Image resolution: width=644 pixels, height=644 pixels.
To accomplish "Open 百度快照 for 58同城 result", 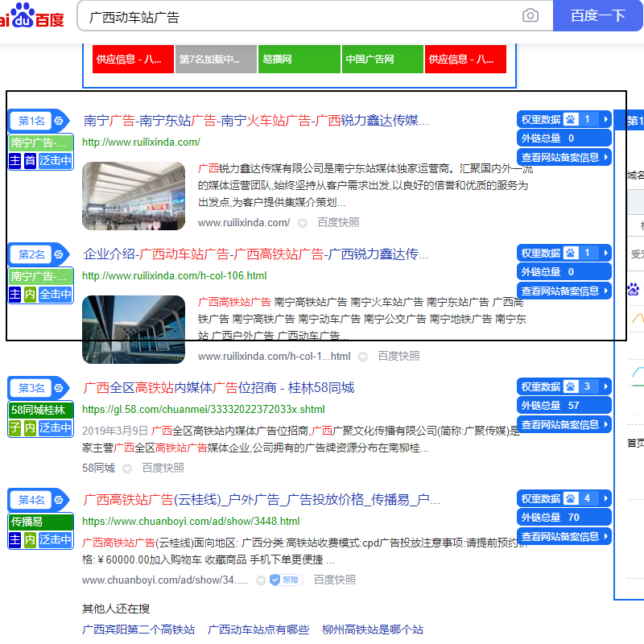I will click(163, 468).
